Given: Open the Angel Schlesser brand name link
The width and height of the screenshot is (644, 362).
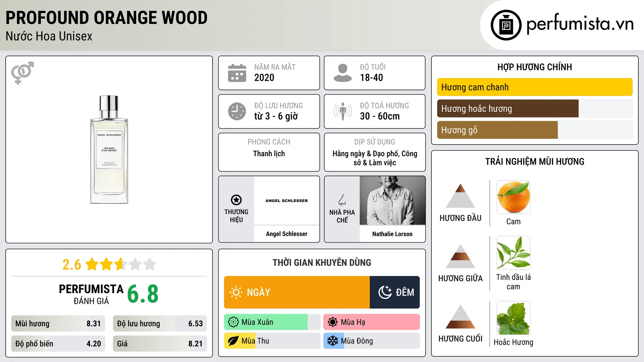Looking at the screenshot, I should coord(286,234).
